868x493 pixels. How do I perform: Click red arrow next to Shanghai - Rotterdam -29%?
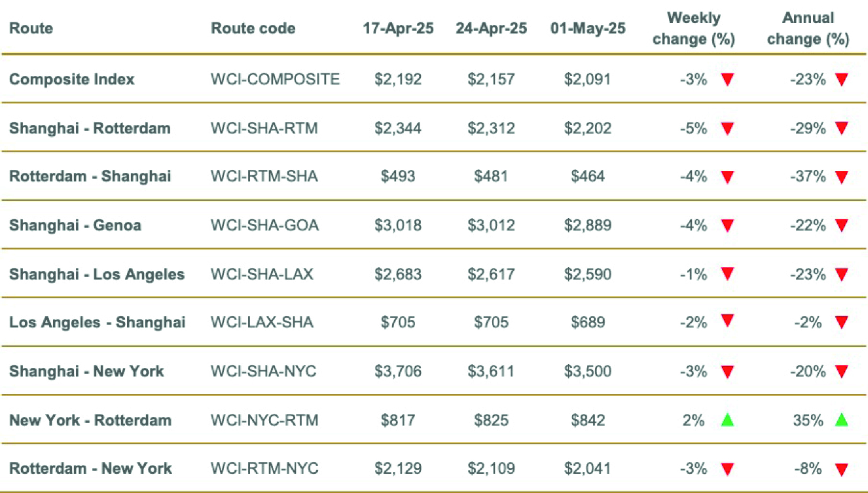pyautogui.click(x=841, y=128)
